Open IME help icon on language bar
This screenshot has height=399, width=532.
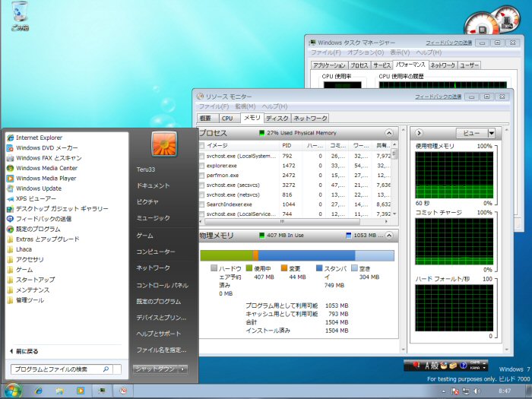pos(463,366)
